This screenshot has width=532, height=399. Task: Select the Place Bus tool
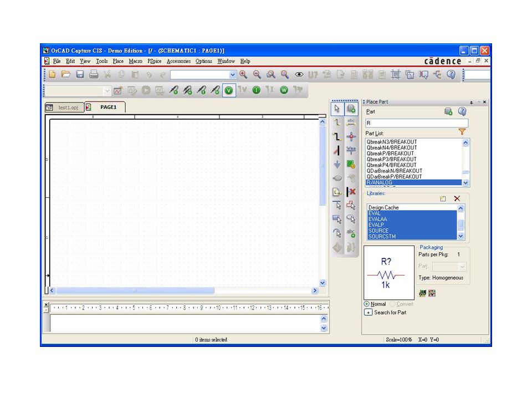click(337, 136)
